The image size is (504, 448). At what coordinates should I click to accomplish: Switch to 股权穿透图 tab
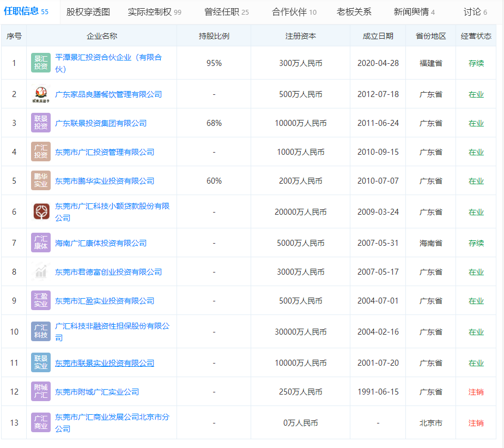88,12
